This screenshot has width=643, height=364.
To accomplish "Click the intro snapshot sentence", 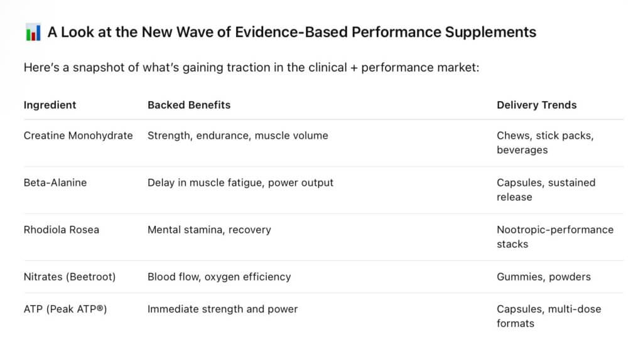I will (251, 67).
